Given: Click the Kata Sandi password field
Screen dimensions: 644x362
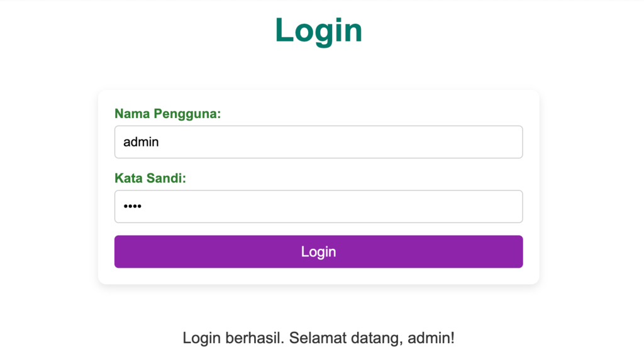Looking at the screenshot, I should 318,206.
